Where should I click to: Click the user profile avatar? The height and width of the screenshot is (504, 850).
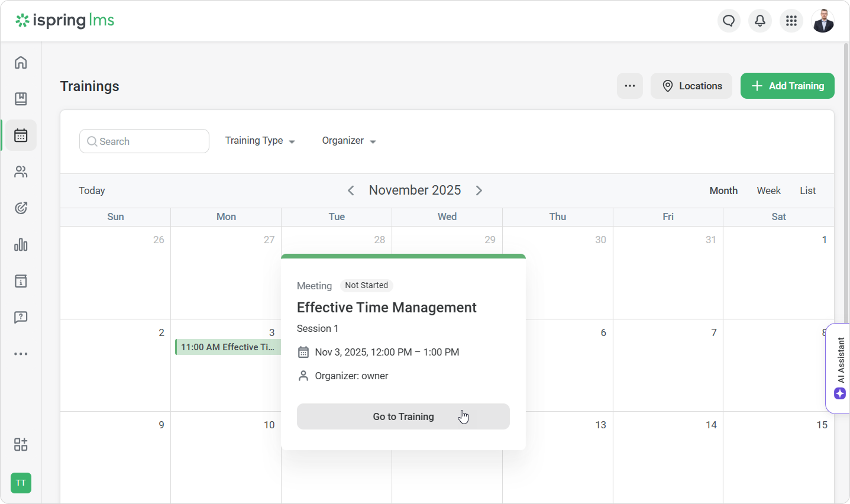[823, 21]
